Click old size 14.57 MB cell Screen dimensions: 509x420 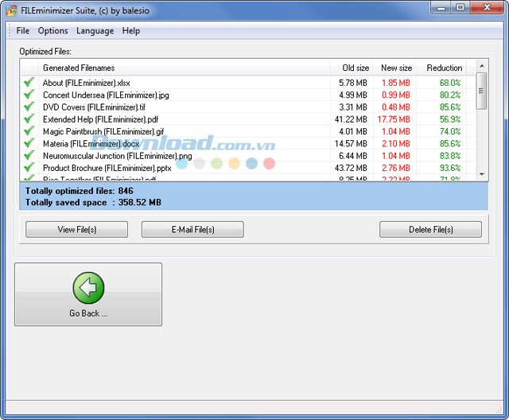click(351, 143)
